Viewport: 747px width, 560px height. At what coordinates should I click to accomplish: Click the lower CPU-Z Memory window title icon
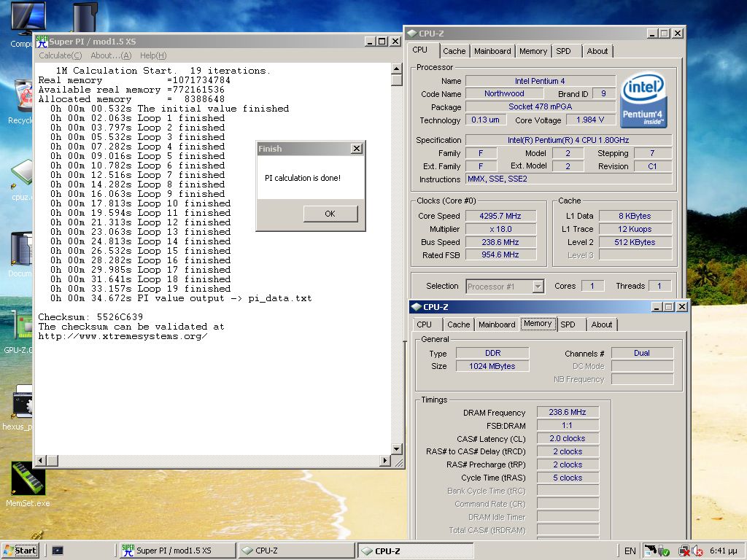coord(417,307)
